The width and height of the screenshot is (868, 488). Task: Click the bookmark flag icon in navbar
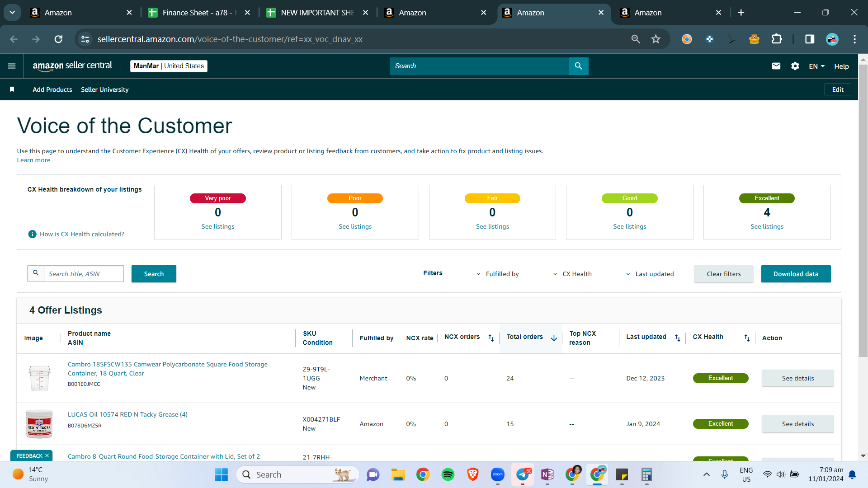(12, 89)
